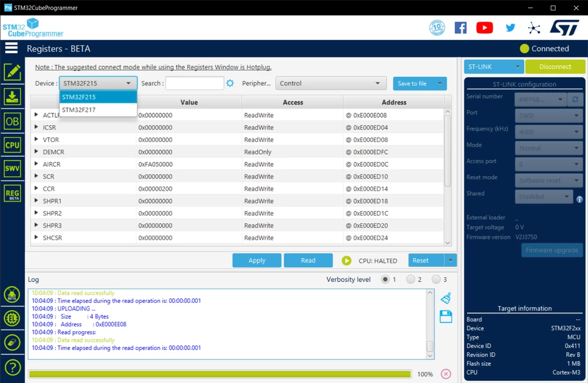Open the Device STM32F215 dropdown

98,83
